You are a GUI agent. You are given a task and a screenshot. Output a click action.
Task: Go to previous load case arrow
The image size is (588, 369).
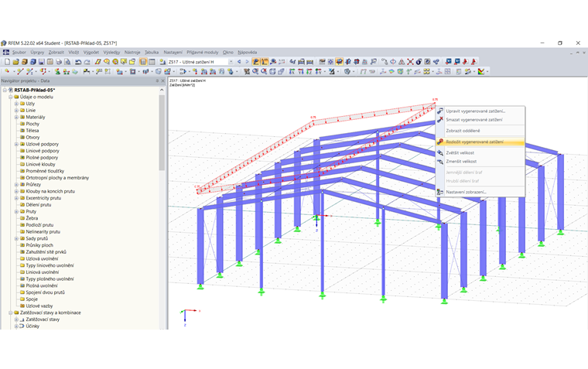pyautogui.click(x=239, y=62)
